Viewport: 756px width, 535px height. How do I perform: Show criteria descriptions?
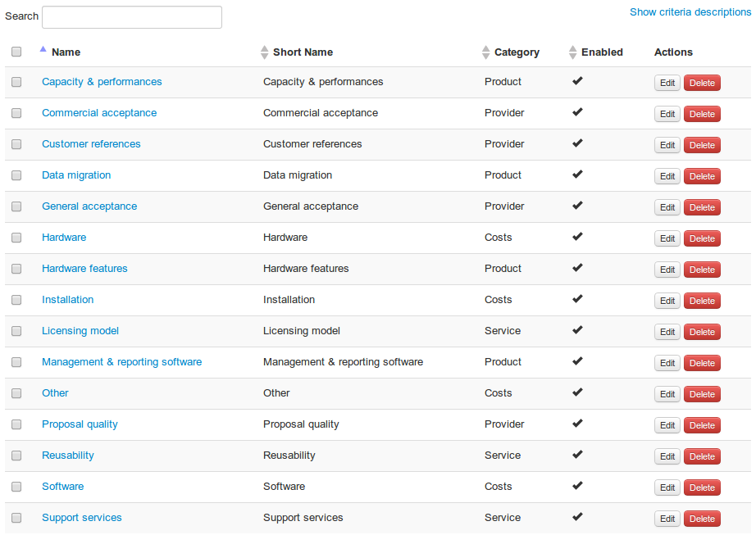[690, 12]
